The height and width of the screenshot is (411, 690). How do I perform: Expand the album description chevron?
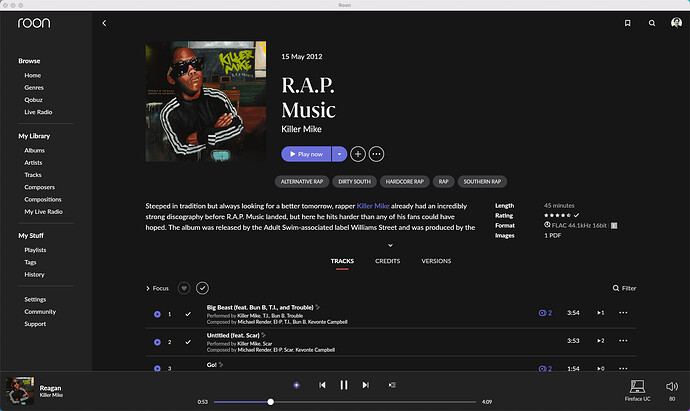pyautogui.click(x=390, y=245)
